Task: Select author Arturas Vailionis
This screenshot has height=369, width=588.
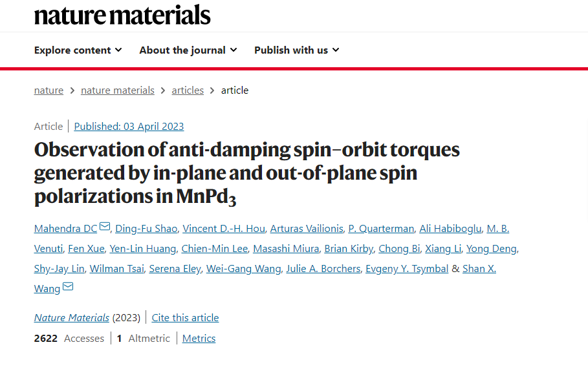Action: pos(307,229)
